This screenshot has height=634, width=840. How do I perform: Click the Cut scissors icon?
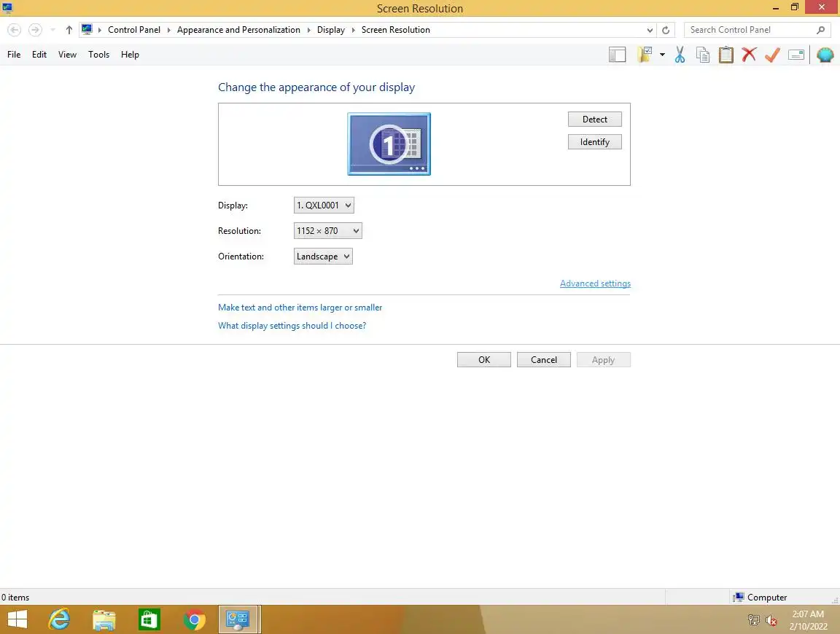pos(680,55)
